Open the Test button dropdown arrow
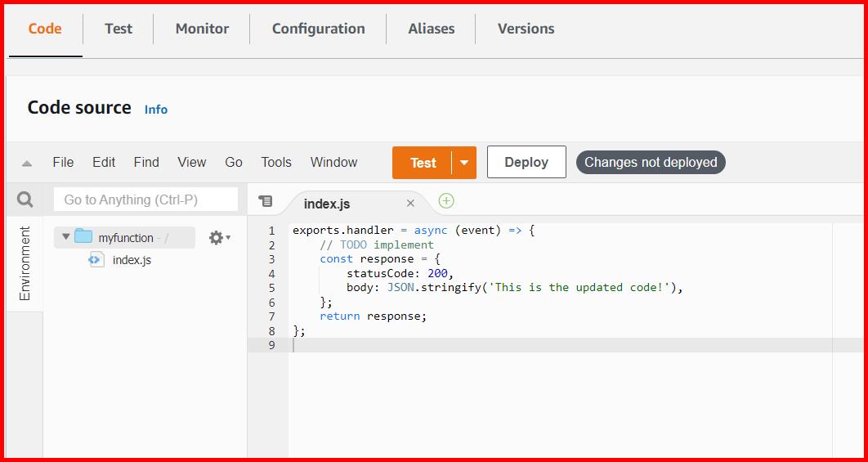Image resolution: width=868 pixels, height=462 pixels. 464,163
